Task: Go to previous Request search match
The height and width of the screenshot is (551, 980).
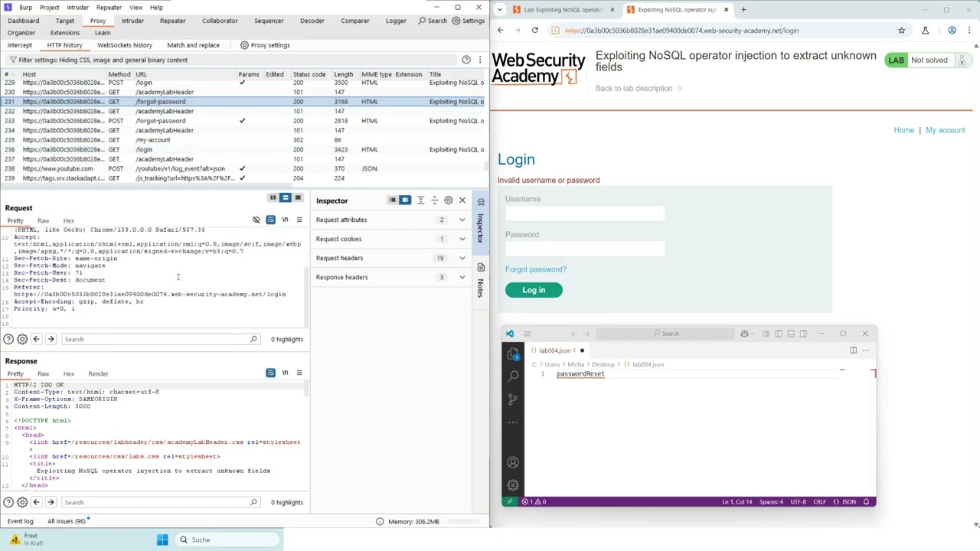Action: [x=36, y=339]
